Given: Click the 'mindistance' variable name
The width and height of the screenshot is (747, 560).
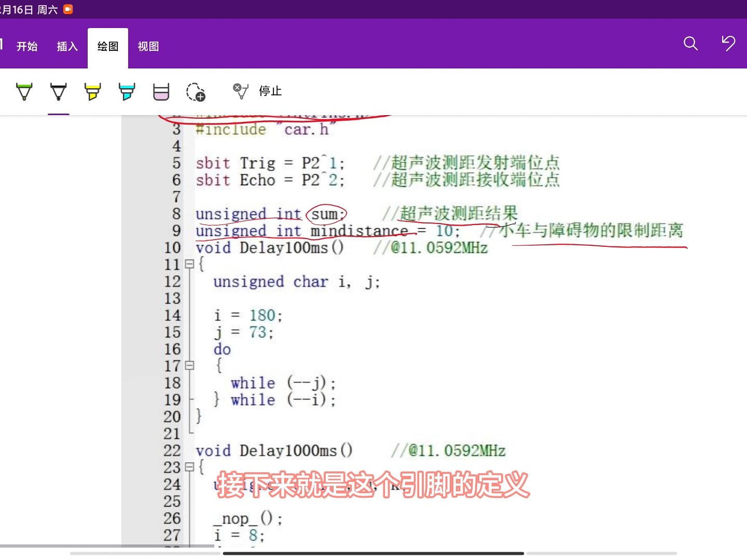Looking at the screenshot, I should click(359, 231).
